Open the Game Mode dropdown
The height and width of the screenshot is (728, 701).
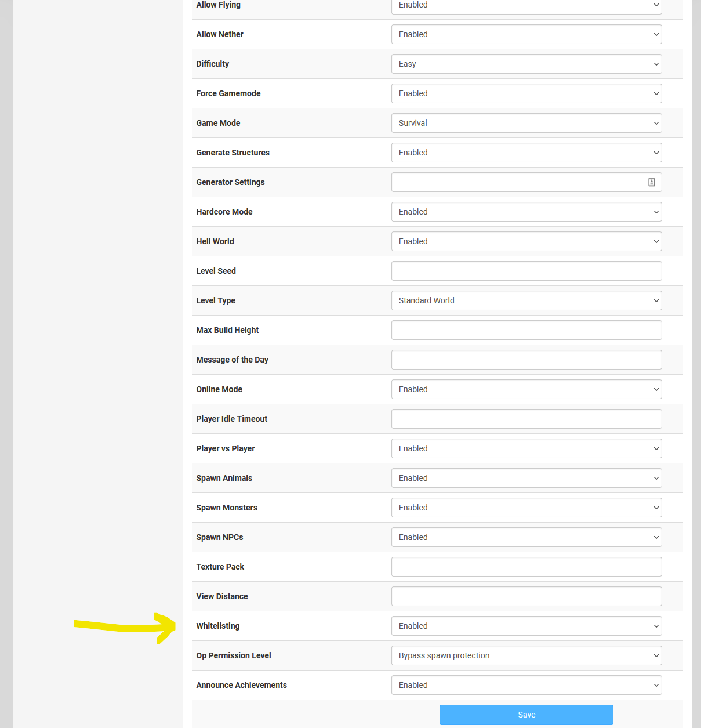point(526,123)
